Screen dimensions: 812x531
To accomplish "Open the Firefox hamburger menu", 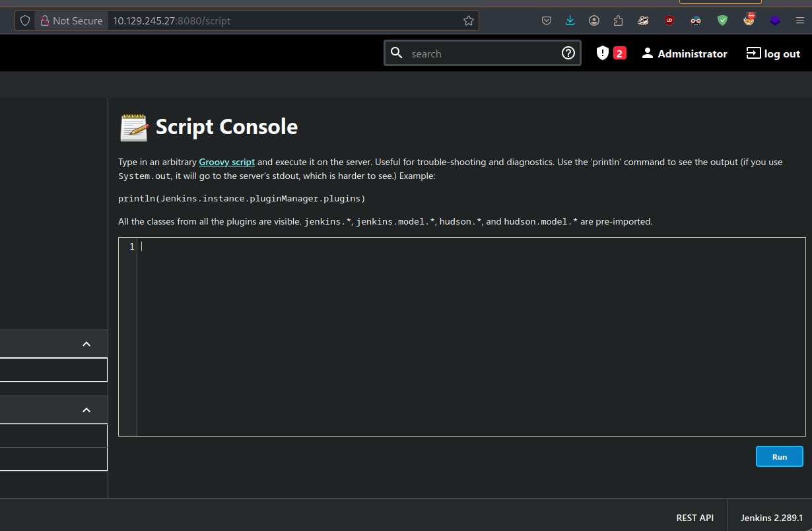I will pyautogui.click(x=799, y=20).
